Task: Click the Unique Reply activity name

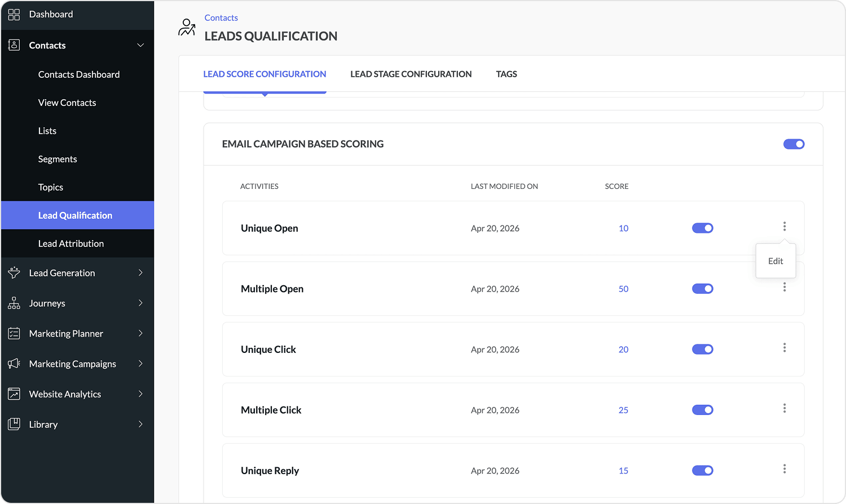Action: [270, 471]
